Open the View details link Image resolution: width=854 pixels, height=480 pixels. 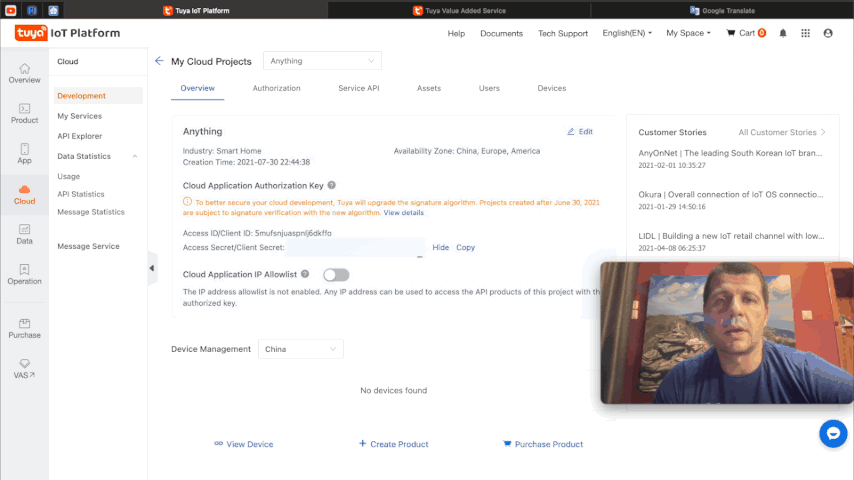pos(403,213)
